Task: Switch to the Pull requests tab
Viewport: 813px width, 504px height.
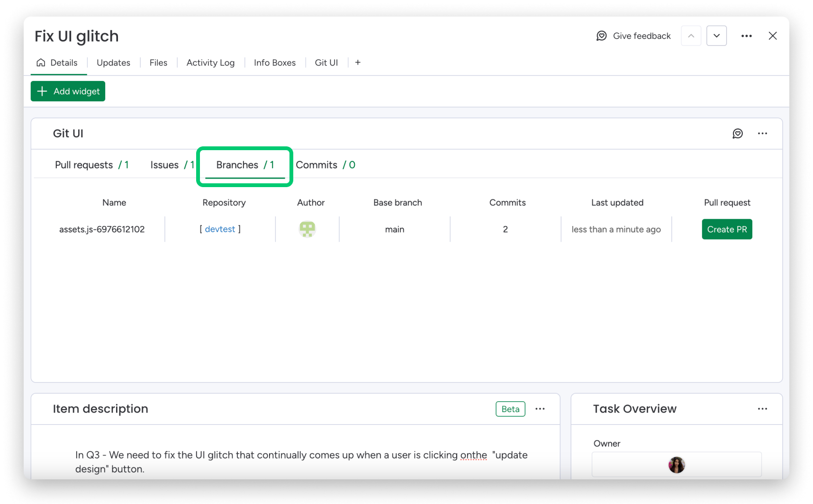Action: click(x=84, y=165)
